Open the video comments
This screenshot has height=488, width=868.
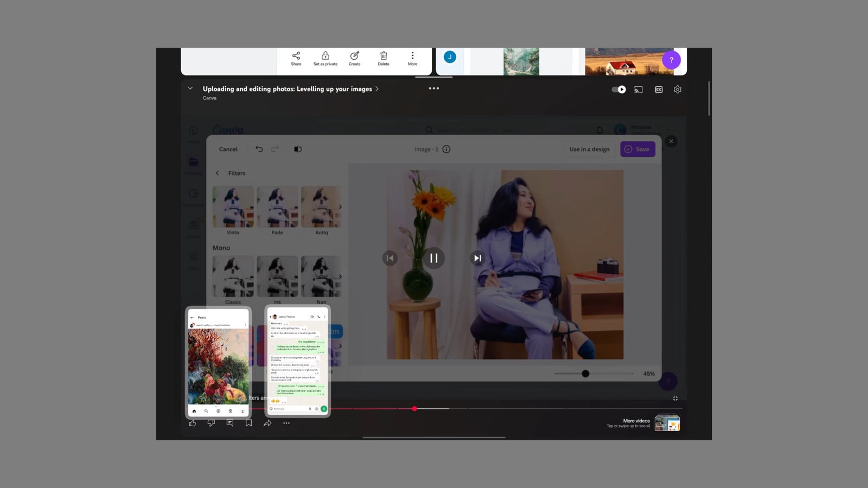(x=230, y=423)
